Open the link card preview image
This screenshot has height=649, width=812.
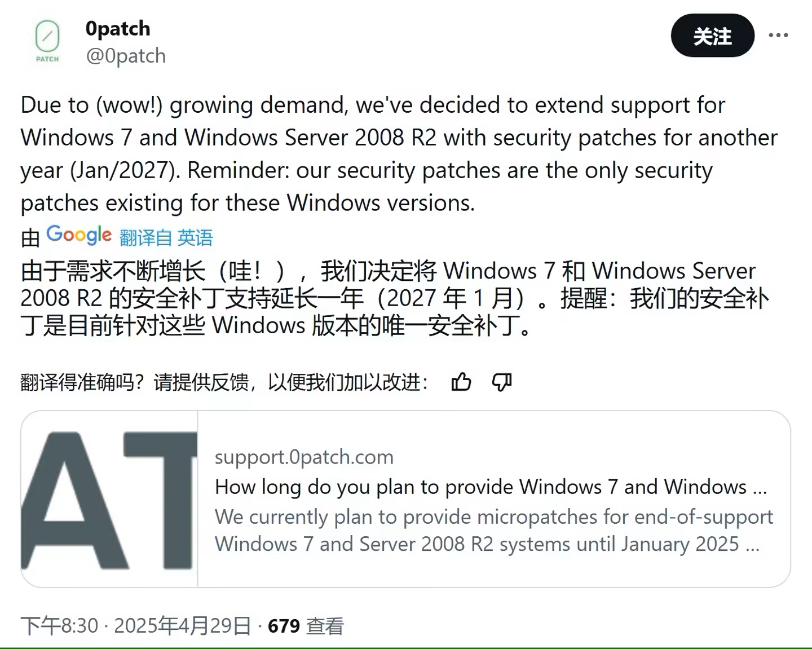point(109,499)
